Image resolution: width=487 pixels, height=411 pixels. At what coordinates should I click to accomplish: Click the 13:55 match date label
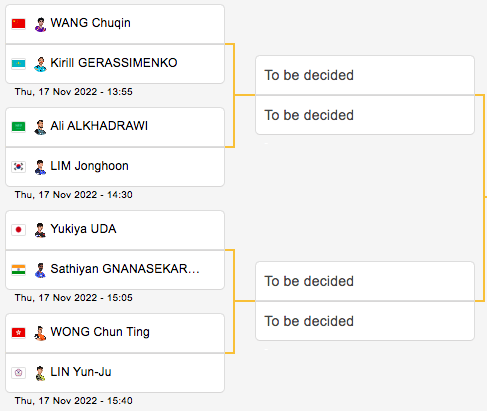point(74,92)
